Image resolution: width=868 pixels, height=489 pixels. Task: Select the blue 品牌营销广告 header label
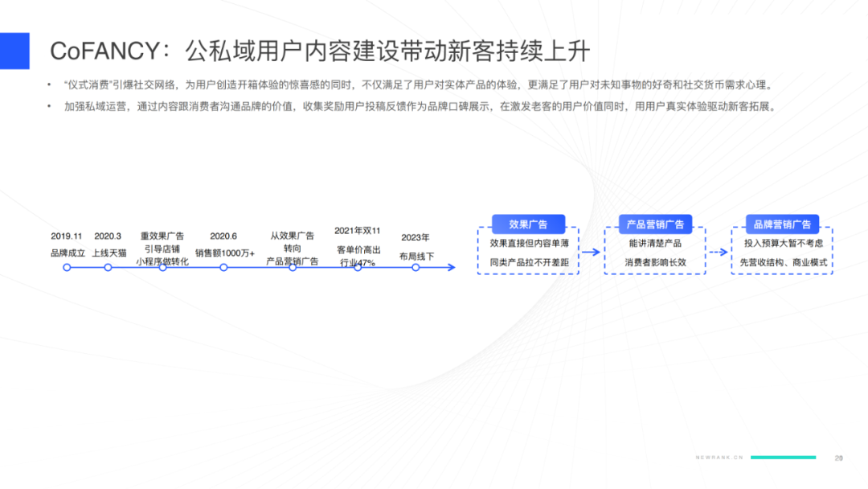[782, 224]
